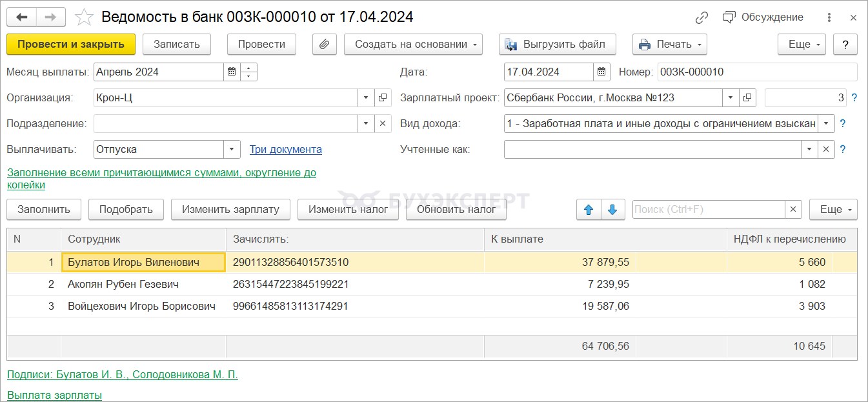Copy link to document icon
This screenshot has width=868, height=402.
tap(702, 17)
